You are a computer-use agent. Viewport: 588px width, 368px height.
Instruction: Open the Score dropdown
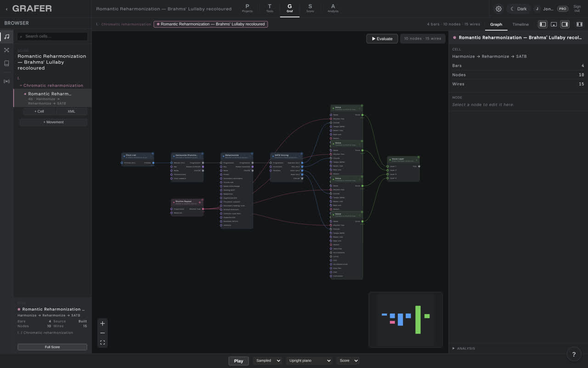pos(348,361)
